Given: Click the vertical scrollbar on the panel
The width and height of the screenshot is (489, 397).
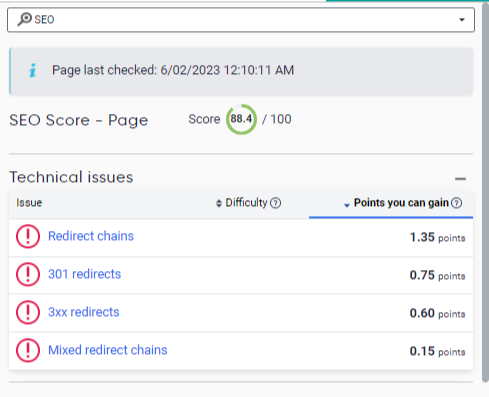Looking at the screenshot, I should click(485, 192).
